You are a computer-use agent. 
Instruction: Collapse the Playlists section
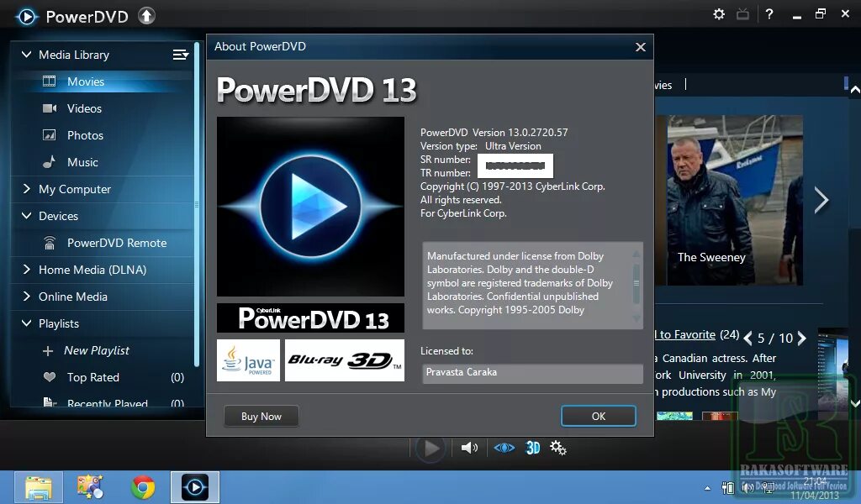point(26,323)
